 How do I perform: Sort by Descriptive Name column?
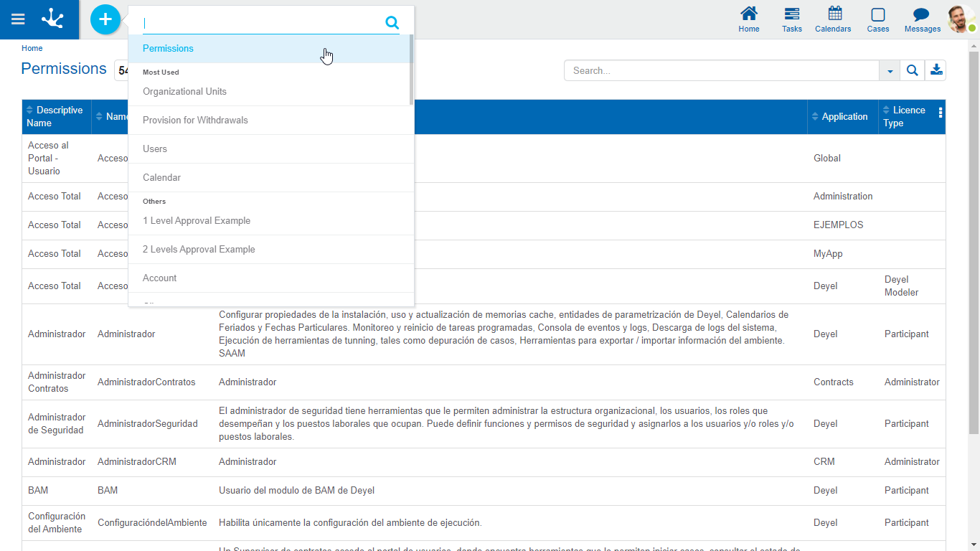pyautogui.click(x=57, y=116)
